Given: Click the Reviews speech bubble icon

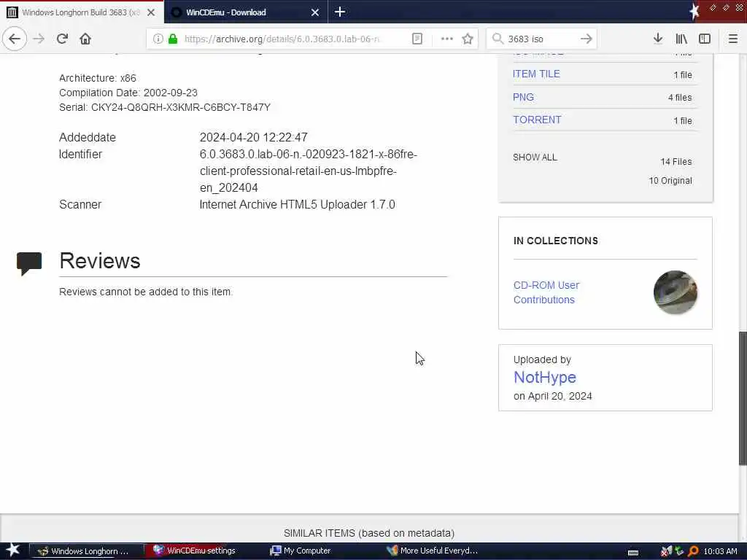Looking at the screenshot, I should [x=29, y=262].
